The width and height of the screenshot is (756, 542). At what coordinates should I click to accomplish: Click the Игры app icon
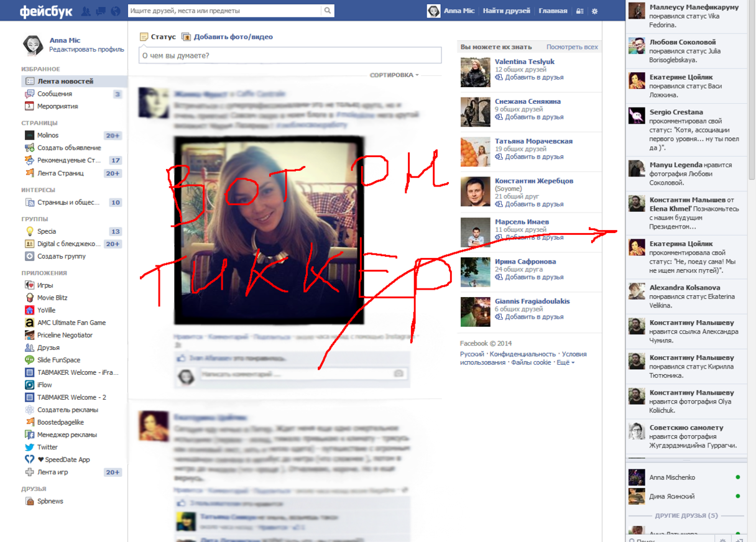[x=29, y=285]
